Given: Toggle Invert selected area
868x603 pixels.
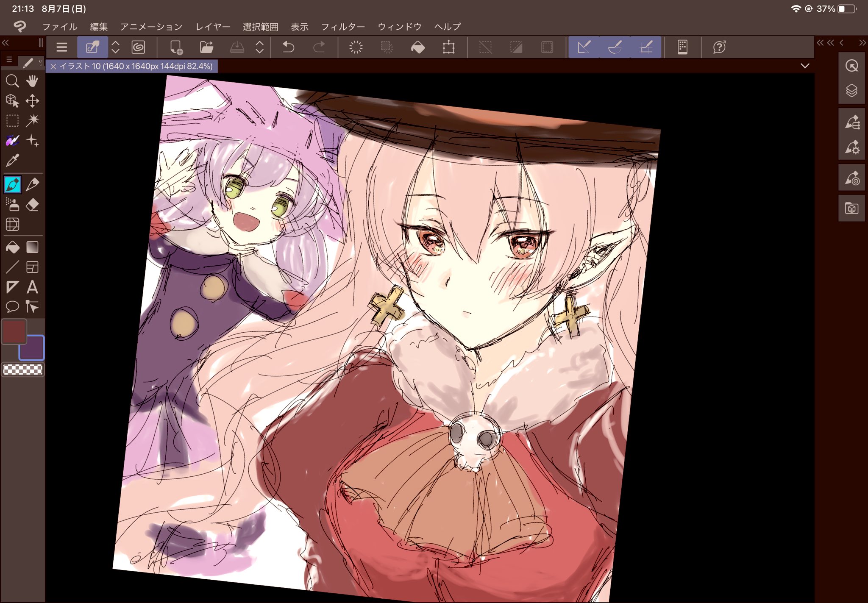Looking at the screenshot, I should [x=516, y=47].
